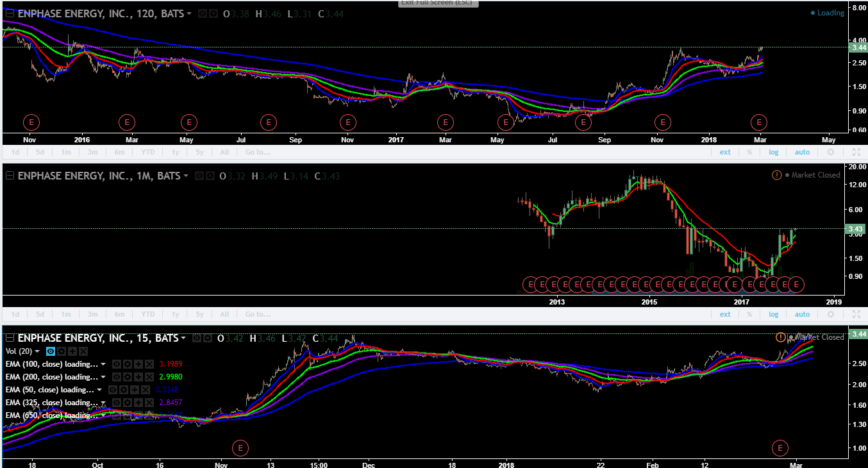Screen dimensions: 868x468
Task: Open gear settings on 120-minute chart title
Action: (x=213, y=13)
